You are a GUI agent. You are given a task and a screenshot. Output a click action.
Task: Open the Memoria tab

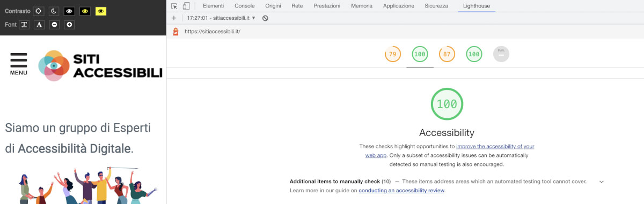tap(362, 6)
